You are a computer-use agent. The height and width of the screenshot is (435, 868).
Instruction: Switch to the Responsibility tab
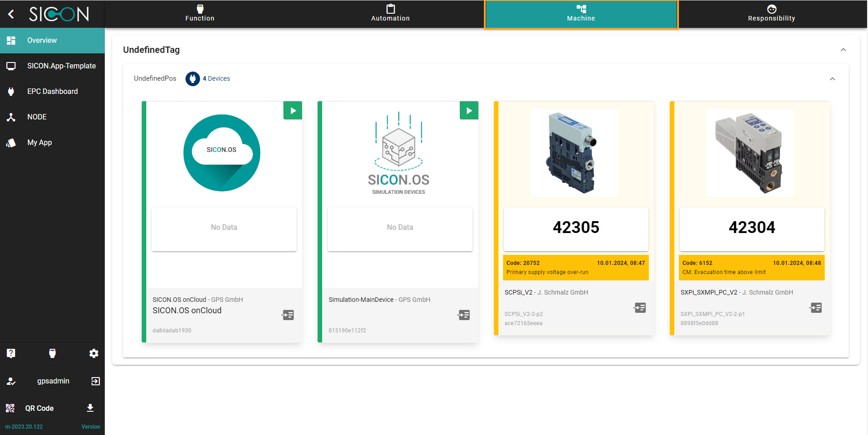(771, 14)
